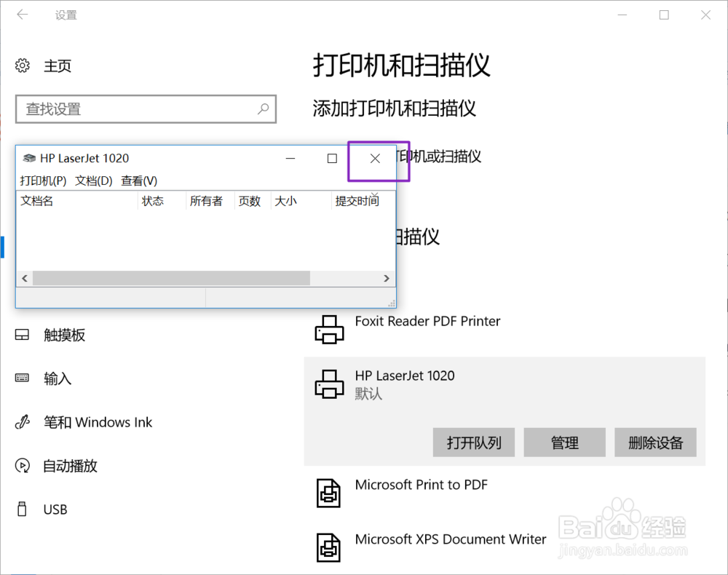Screen dimensions: 728x575
Task: Open the 触摸板 settings page
Action: [65, 335]
